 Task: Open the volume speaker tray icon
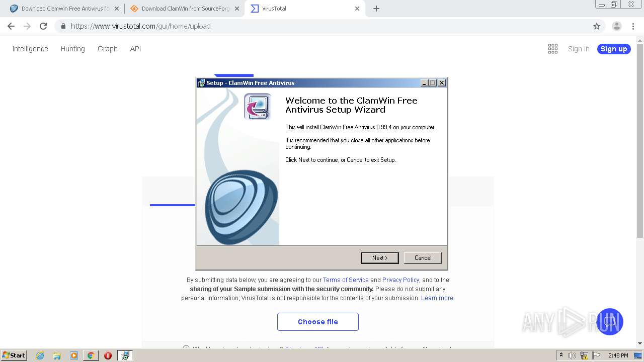[x=572, y=355]
